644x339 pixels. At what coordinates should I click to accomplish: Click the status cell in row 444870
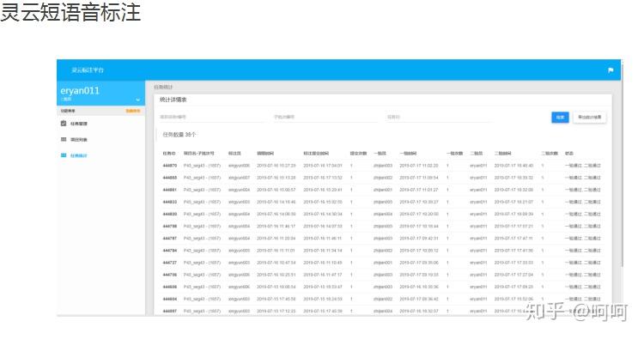point(582,166)
